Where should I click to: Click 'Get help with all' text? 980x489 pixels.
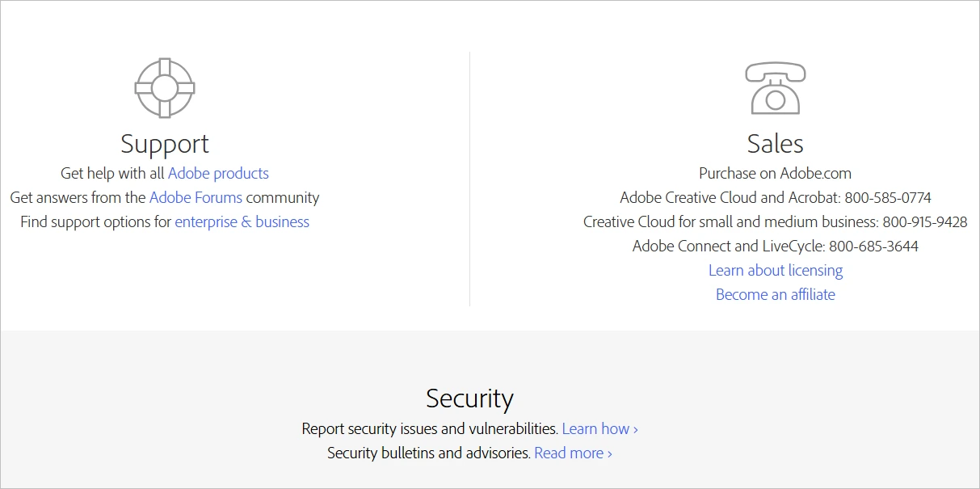pos(112,173)
